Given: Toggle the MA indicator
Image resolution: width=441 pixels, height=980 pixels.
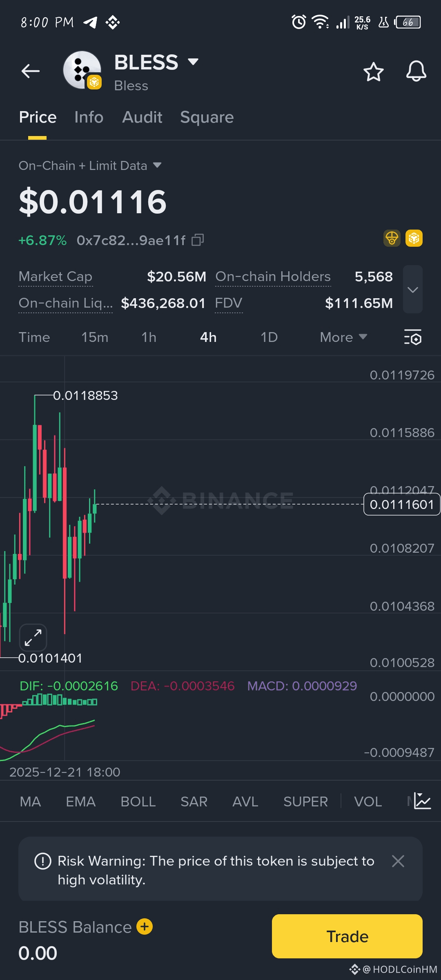Looking at the screenshot, I should pyautogui.click(x=30, y=801).
